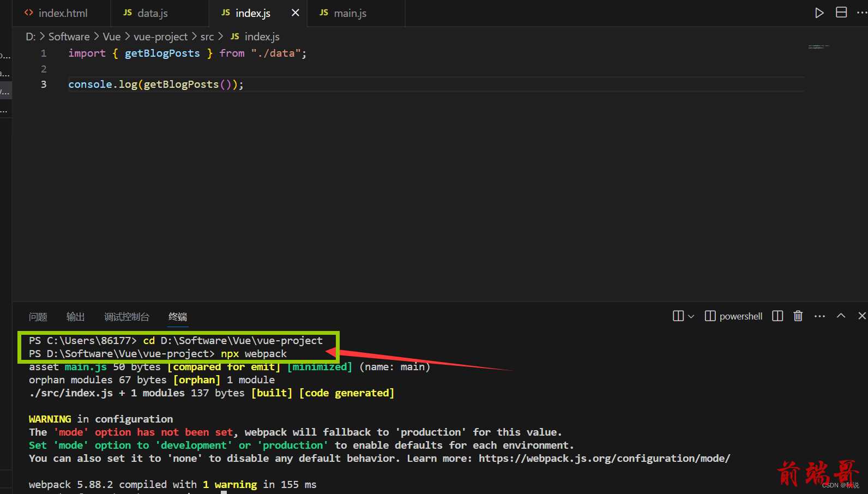Select the 终端 terminal tab
868x494 pixels.
coord(178,317)
